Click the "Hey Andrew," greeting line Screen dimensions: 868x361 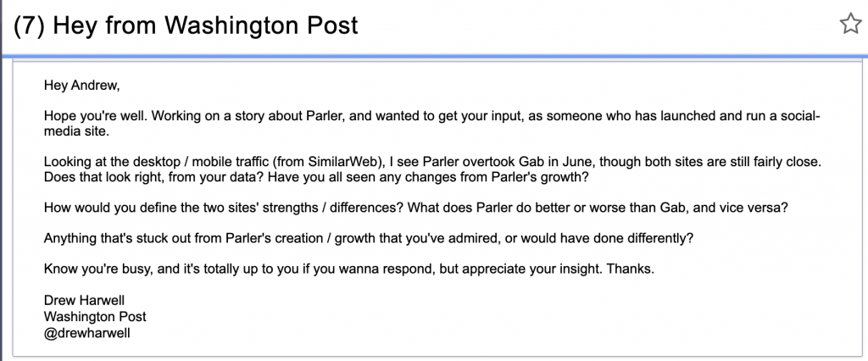pos(82,85)
